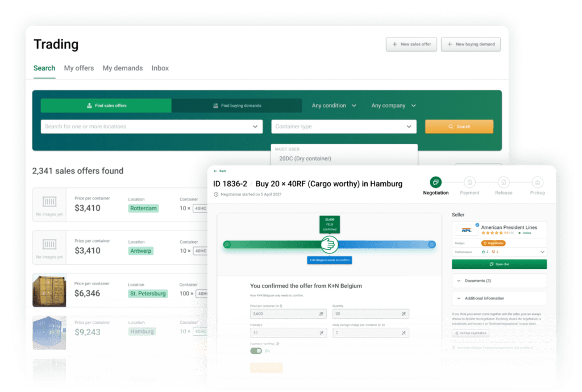Open the Any company dropdown
The width and height of the screenshot is (582, 392).
(x=393, y=106)
